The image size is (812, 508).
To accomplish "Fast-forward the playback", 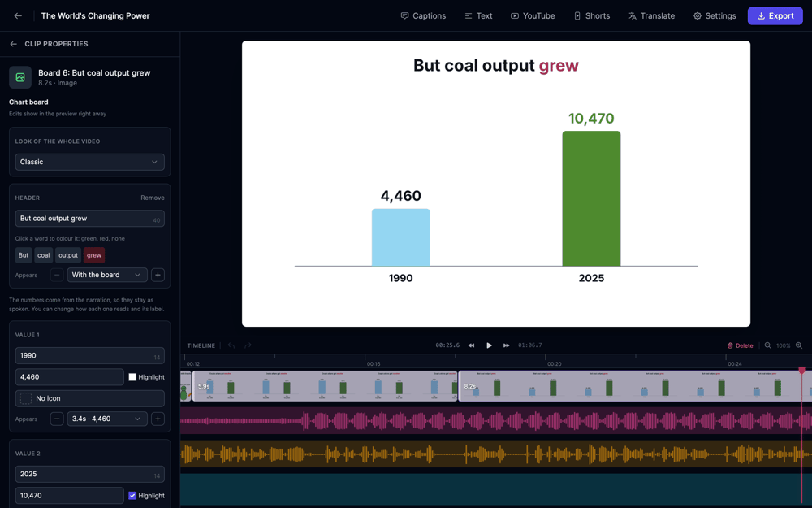I will (506, 345).
